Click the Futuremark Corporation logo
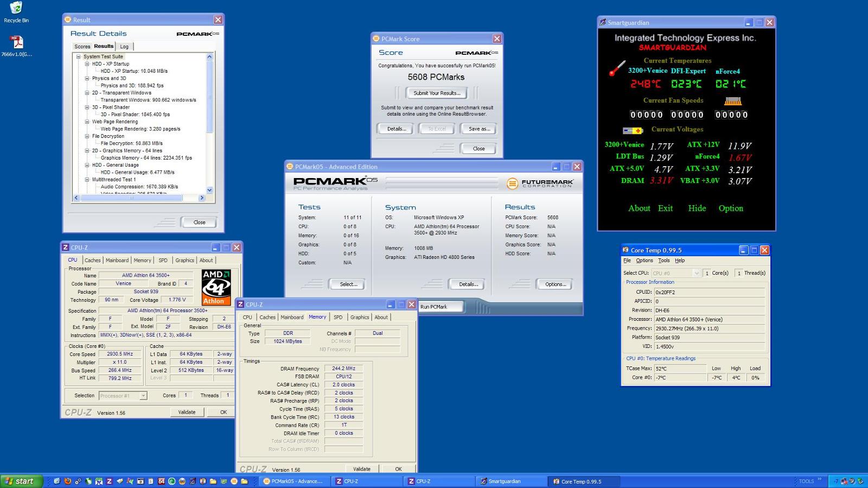This screenshot has height=488, width=868. (x=539, y=183)
